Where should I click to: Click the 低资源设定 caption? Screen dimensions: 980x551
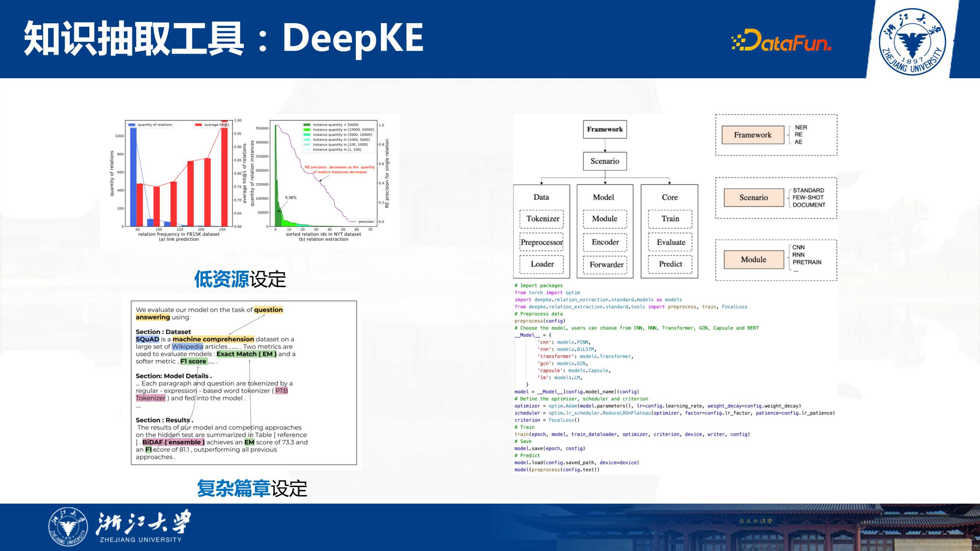pyautogui.click(x=240, y=279)
